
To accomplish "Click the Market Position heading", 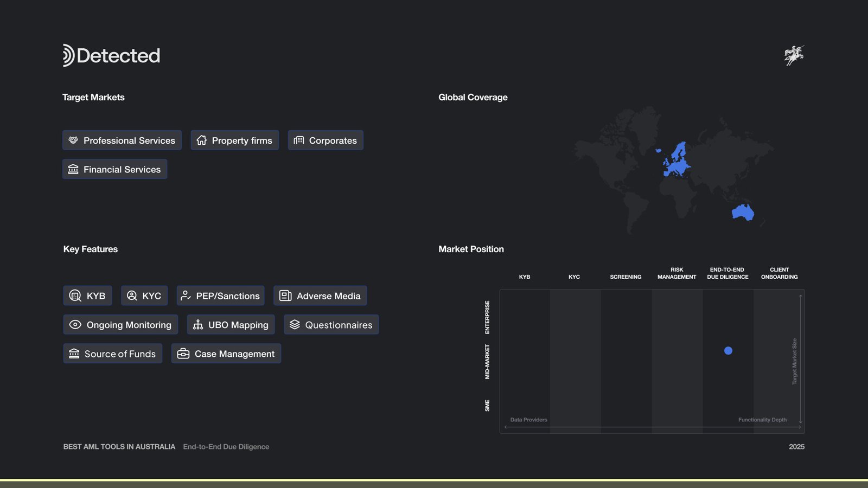I will click(471, 249).
